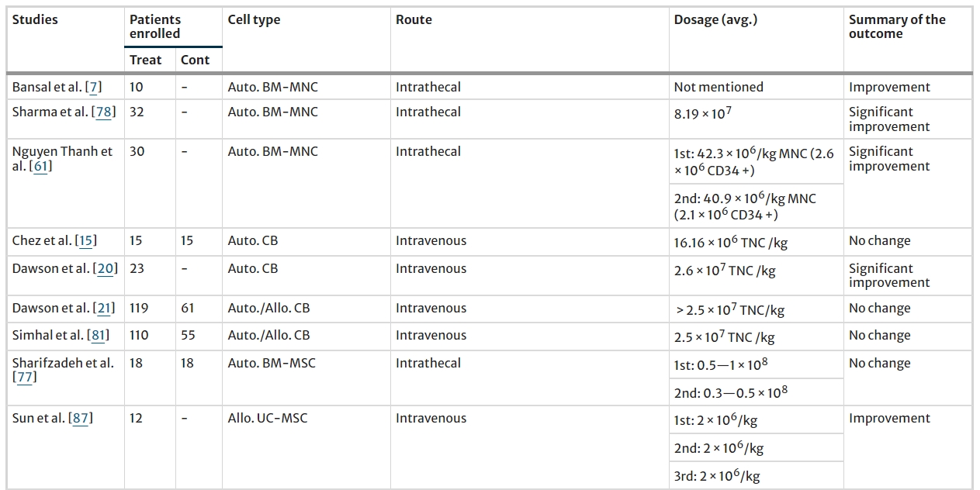Viewport: 980px width, 490px height.
Task: Click the Route column header
Action: 414,20
